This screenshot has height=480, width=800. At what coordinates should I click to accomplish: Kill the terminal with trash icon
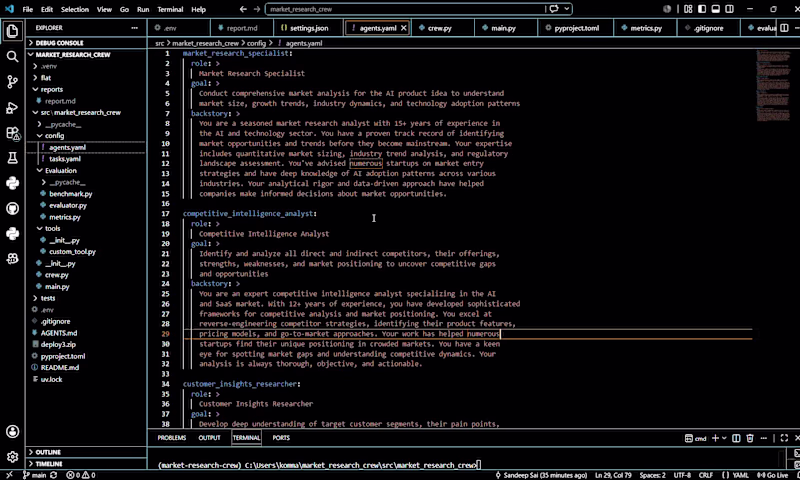[750, 438]
